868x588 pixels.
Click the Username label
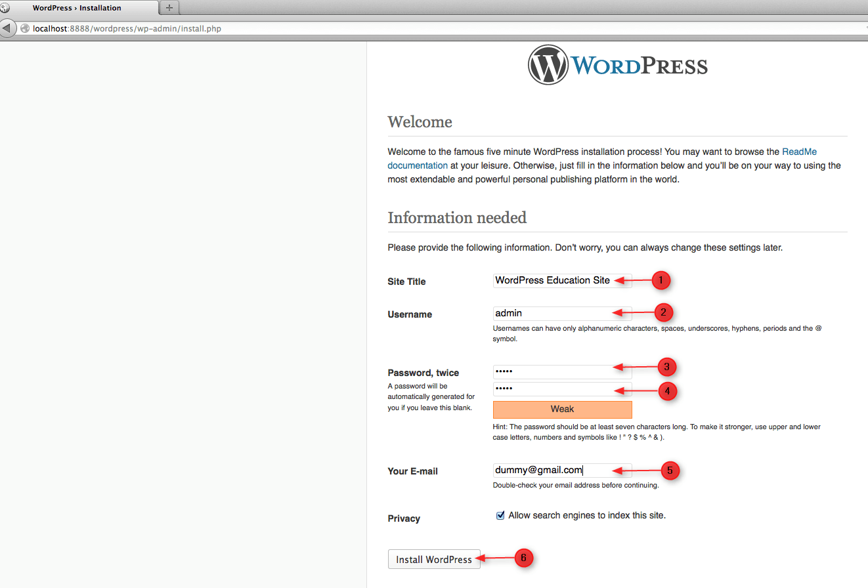[410, 314]
